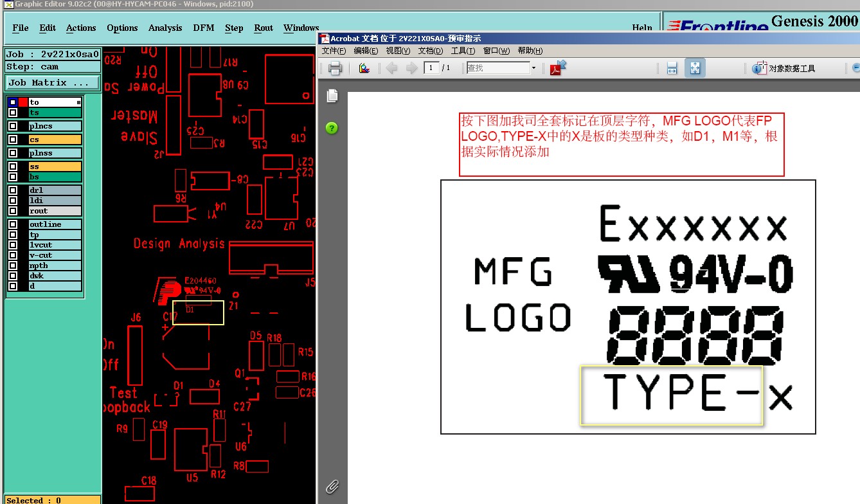Open the search box dropdown arrow in Acrobat
The image size is (860, 504).
[533, 68]
